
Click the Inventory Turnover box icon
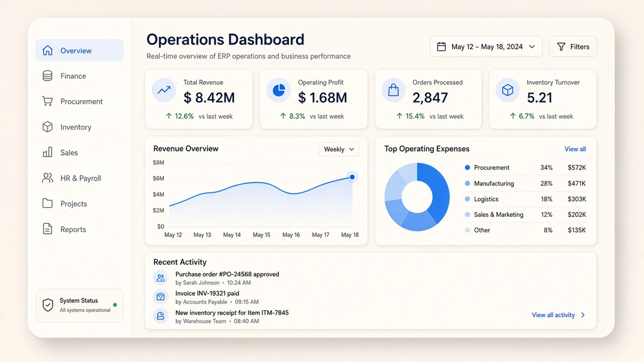pos(508,90)
